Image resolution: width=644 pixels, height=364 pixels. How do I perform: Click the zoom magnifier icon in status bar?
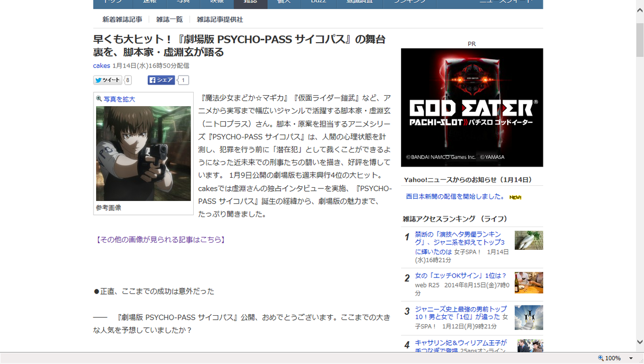[600, 358]
